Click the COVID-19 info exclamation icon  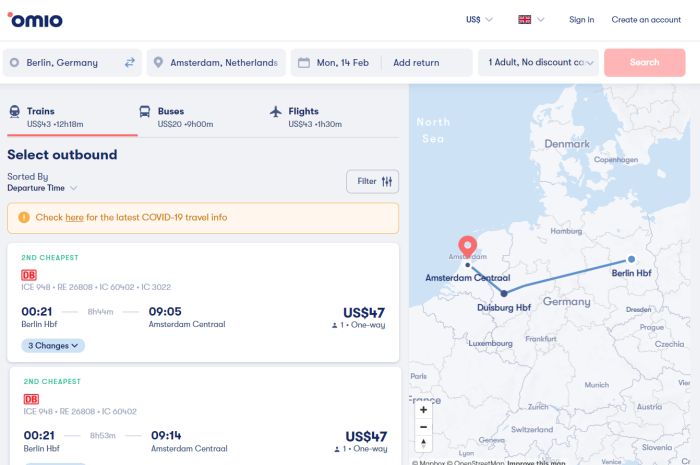click(24, 217)
